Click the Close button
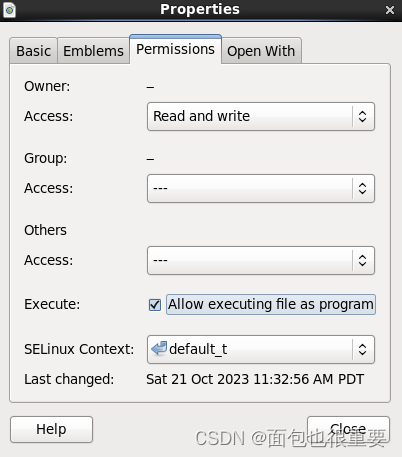 coord(348,429)
